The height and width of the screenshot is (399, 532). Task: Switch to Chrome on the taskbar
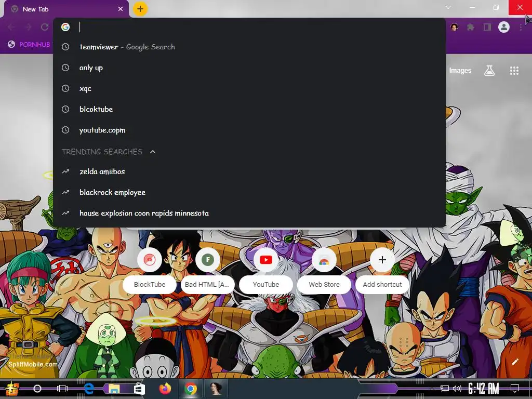pos(191,389)
